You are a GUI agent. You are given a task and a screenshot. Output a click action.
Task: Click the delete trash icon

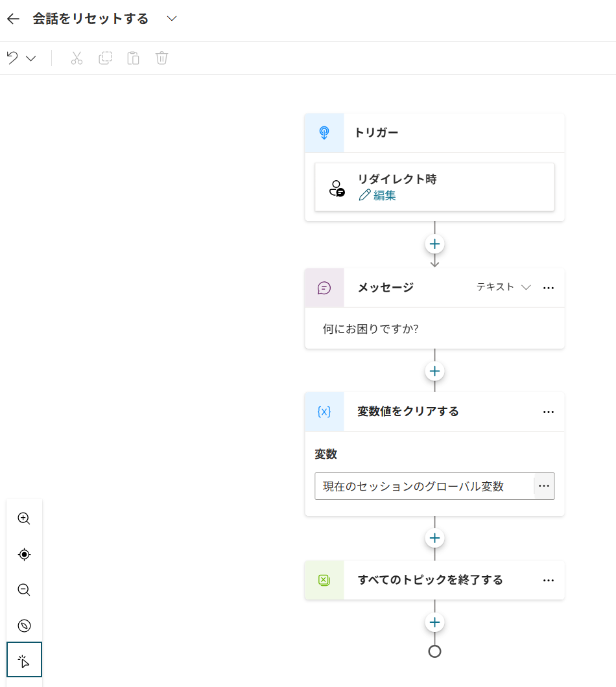[162, 58]
